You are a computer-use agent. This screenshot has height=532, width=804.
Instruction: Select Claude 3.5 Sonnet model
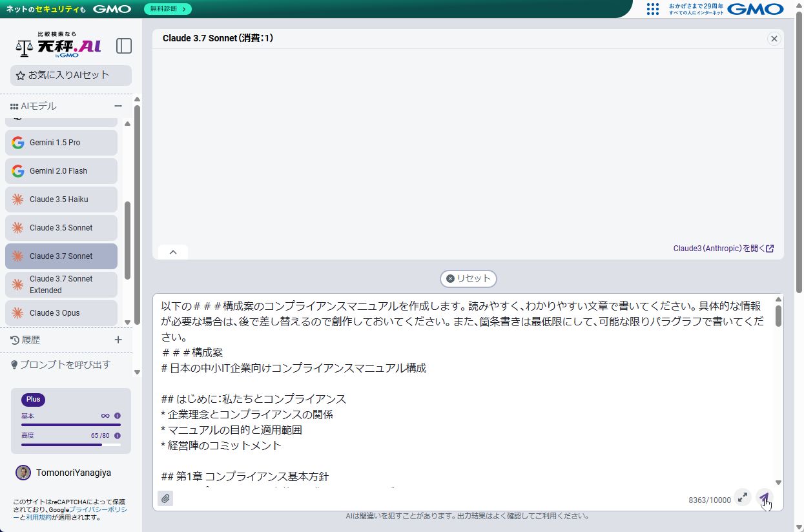click(61, 228)
